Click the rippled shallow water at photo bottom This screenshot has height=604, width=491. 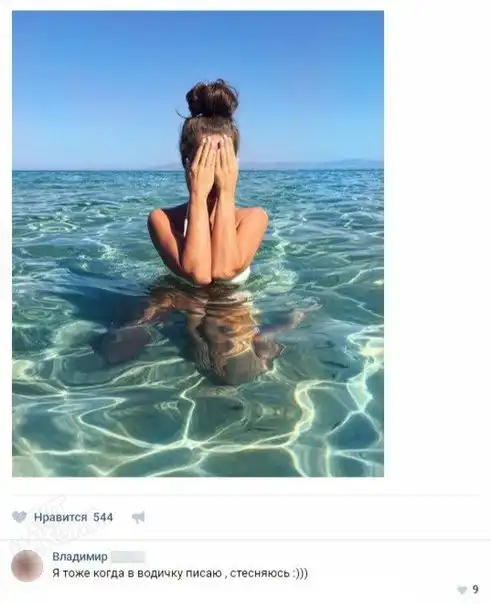coord(198,435)
